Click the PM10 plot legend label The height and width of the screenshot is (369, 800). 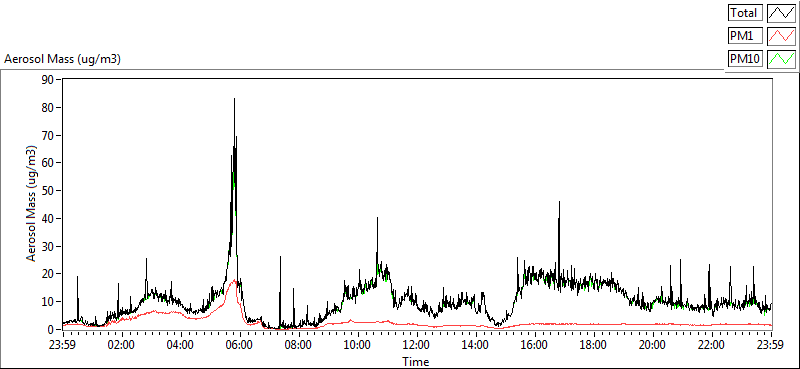(745, 59)
